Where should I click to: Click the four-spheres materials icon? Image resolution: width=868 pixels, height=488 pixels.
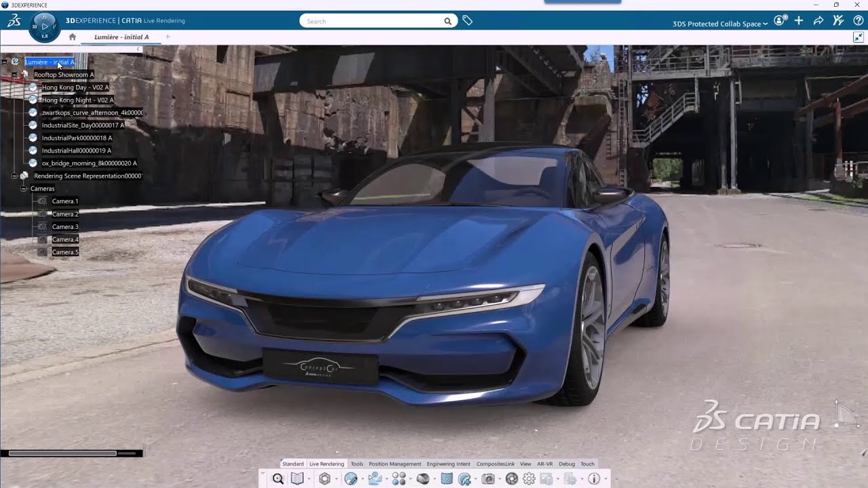(399, 479)
